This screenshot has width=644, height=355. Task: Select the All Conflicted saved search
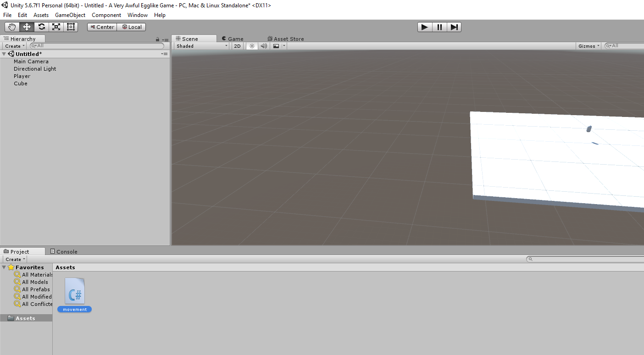pyautogui.click(x=33, y=304)
